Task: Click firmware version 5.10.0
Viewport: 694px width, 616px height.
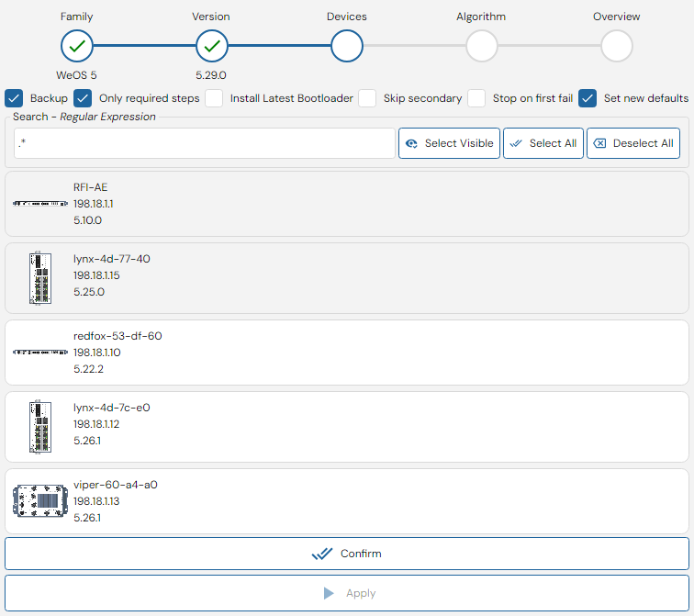Action: 87,220
